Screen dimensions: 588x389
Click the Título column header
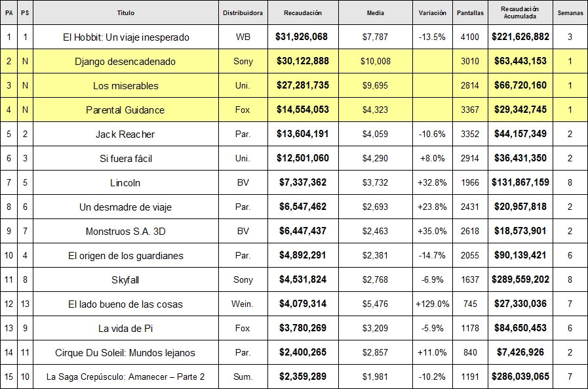click(x=126, y=12)
